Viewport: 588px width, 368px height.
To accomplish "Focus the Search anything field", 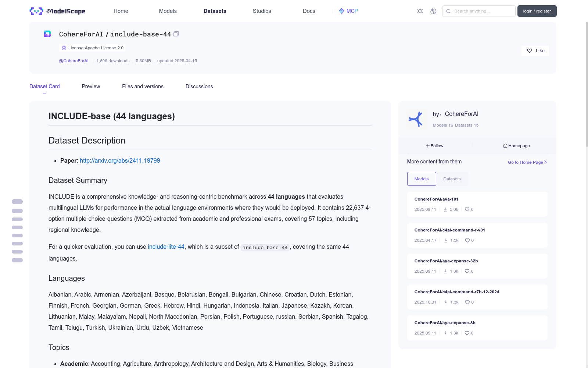I will tap(479, 11).
